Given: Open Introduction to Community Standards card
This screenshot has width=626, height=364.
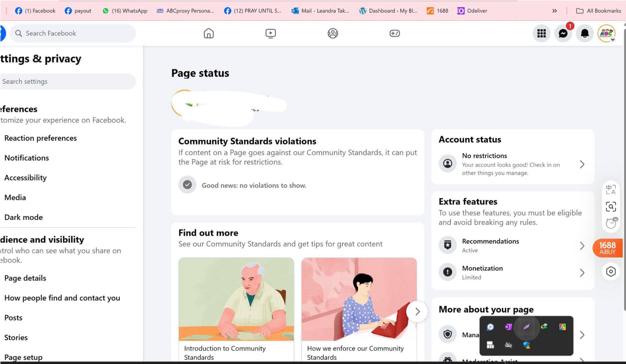Looking at the screenshot, I should (x=236, y=309).
